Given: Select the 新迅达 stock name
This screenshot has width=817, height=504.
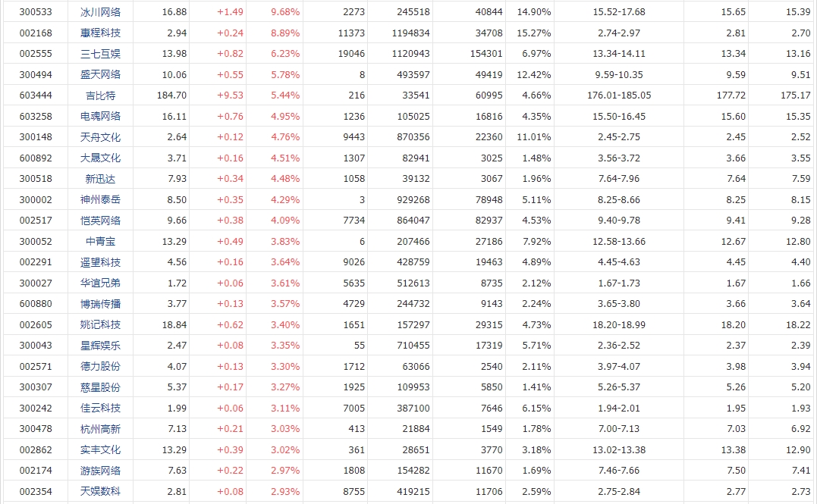Looking at the screenshot, I should [100, 179].
